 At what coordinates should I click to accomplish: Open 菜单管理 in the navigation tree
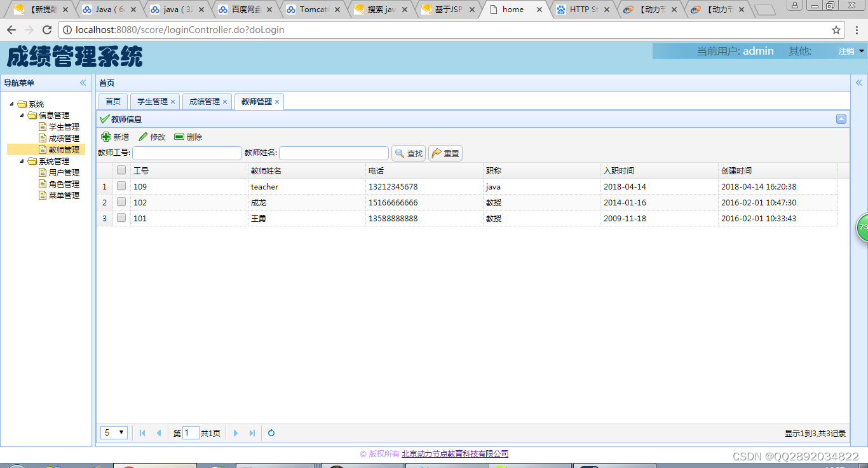point(64,196)
